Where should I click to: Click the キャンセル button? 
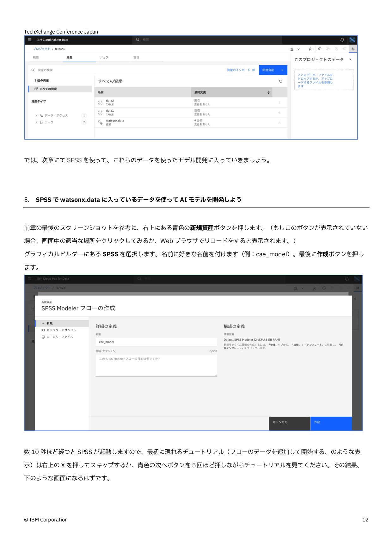click(290, 423)
